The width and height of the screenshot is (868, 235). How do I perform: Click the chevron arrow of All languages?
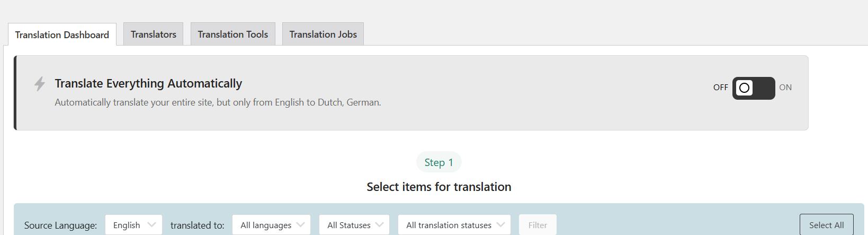coord(300,224)
